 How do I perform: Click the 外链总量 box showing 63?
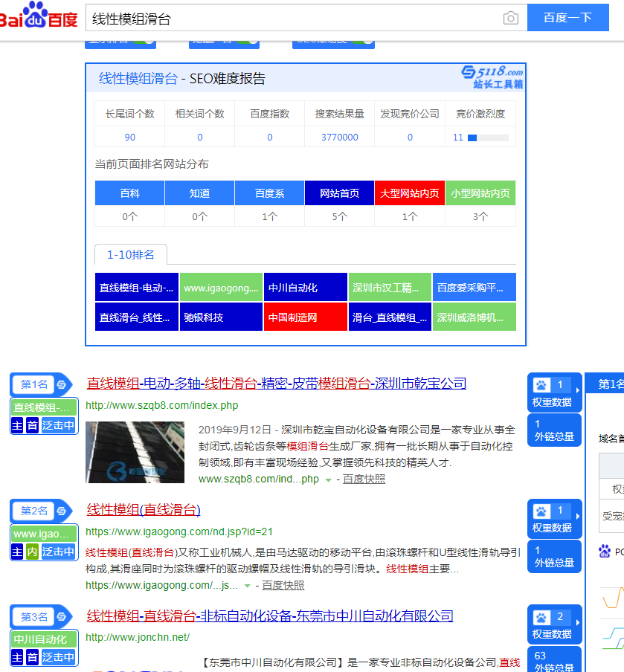[x=554, y=660]
